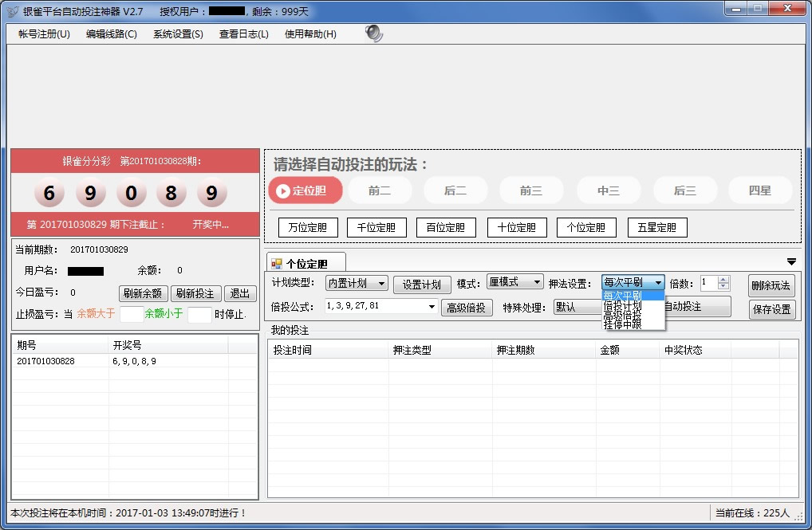812x530 pixels.
Task: Click the 万位定胆 button
Action: 308,228
